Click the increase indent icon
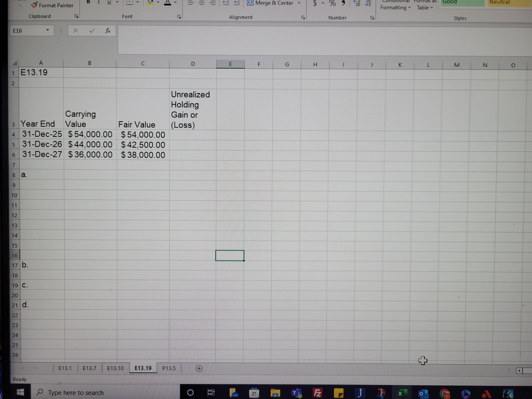This screenshot has height=399, width=532. click(237, 3)
